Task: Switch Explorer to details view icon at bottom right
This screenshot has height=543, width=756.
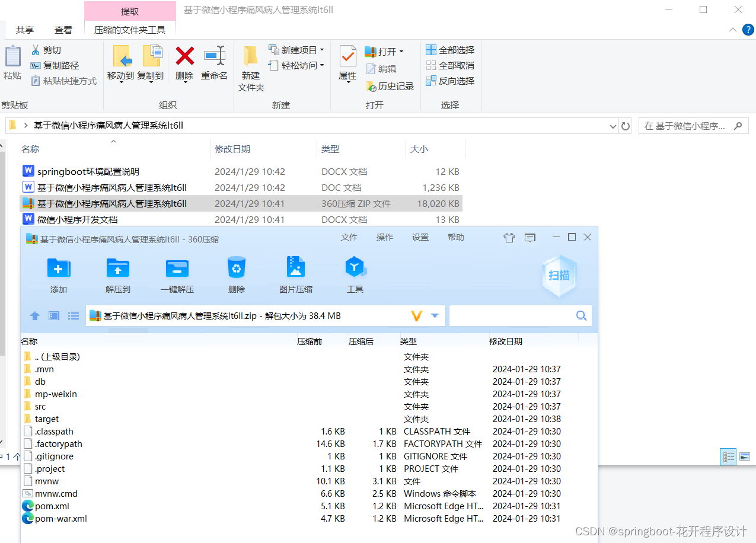Action: point(728,456)
